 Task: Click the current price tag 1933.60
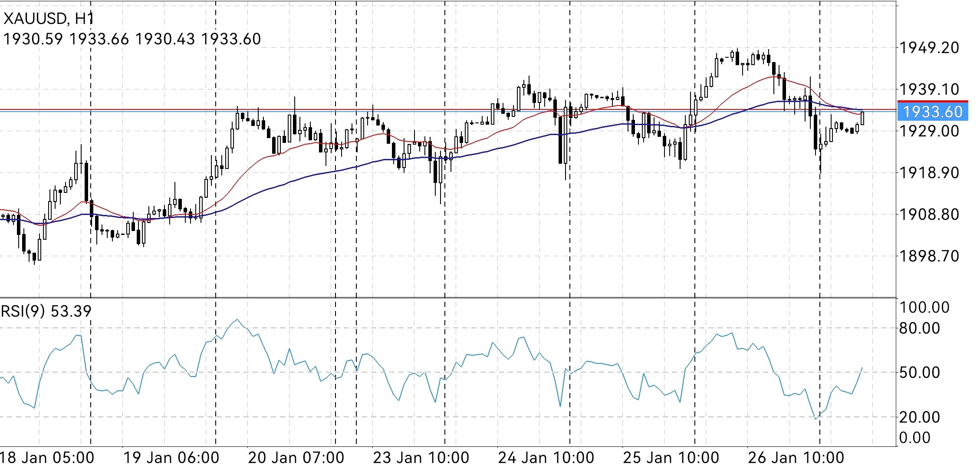point(933,112)
